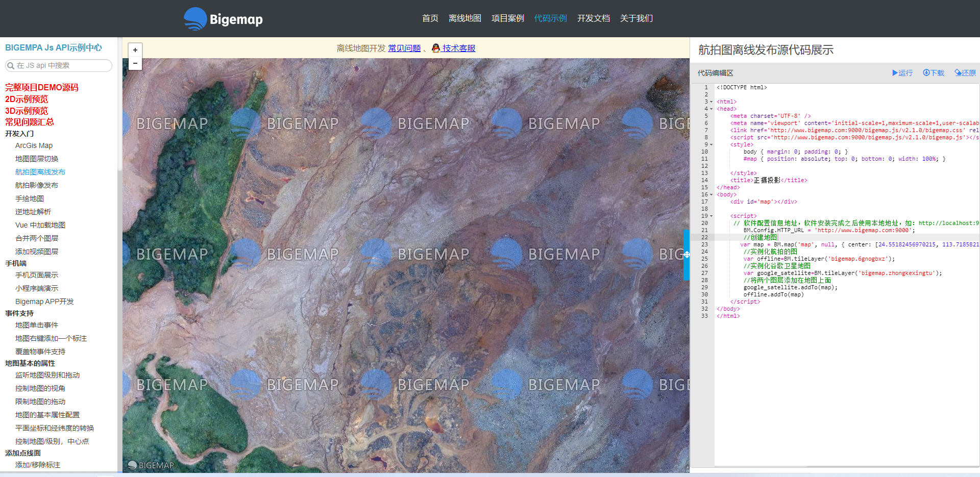The image size is (980, 477).
Task: Select Vue 中加载地图 example
Action: pyautogui.click(x=40, y=225)
